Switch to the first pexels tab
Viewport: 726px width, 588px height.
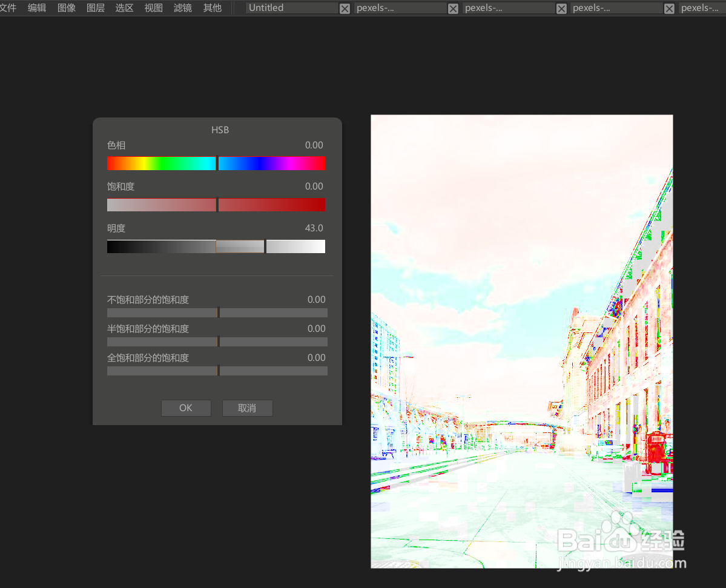[400, 8]
